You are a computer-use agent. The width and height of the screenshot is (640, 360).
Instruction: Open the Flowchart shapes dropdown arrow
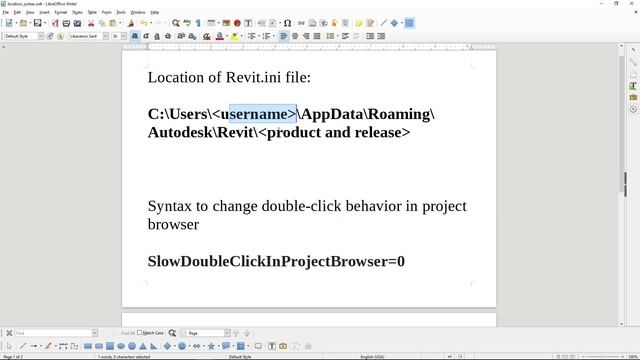(248, 346)
